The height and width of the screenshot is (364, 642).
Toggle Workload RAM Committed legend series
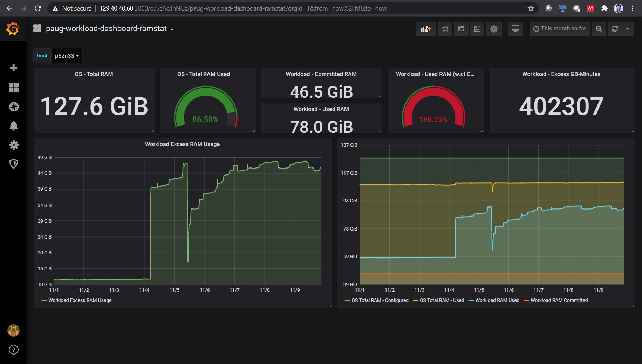pyautogui.click(x=556, y=300)
